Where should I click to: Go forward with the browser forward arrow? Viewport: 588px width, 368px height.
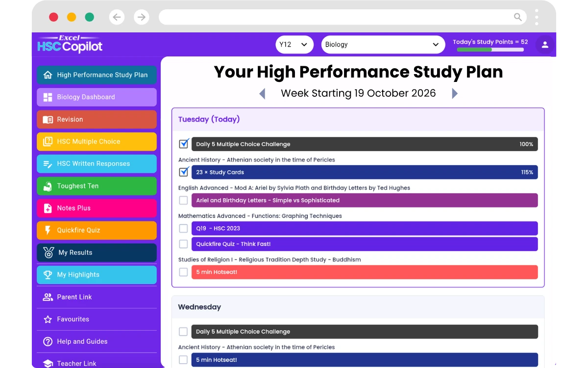pyautogui.click(x=142, y=17)
